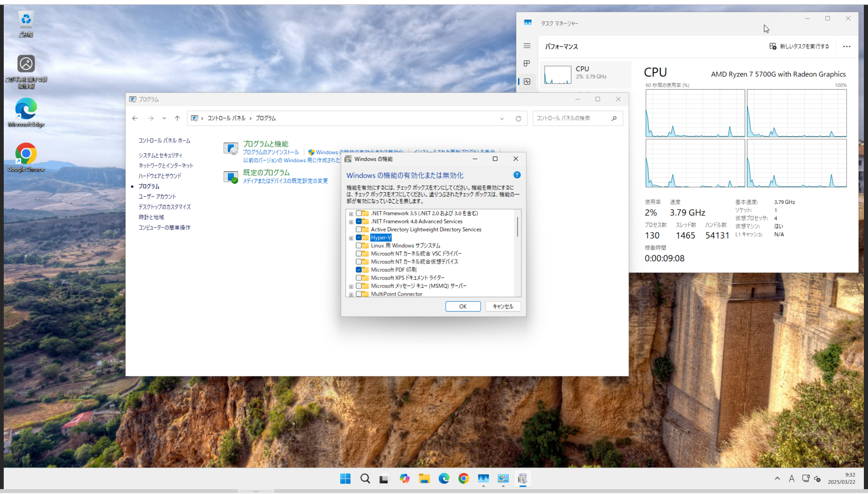Open File Explorer from the taskbar

coord(424,479)
